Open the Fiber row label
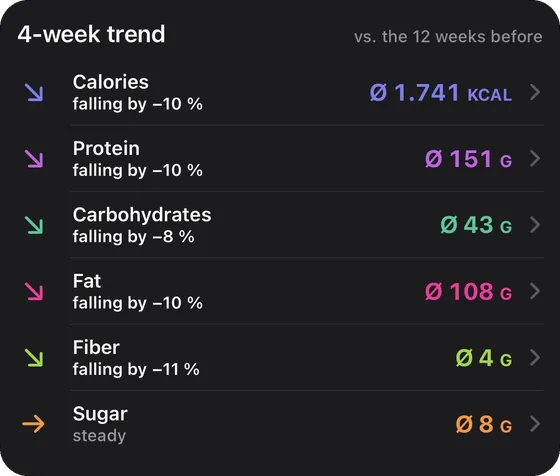The height and width of the screenshot is (476, 560). click(96, 347)
